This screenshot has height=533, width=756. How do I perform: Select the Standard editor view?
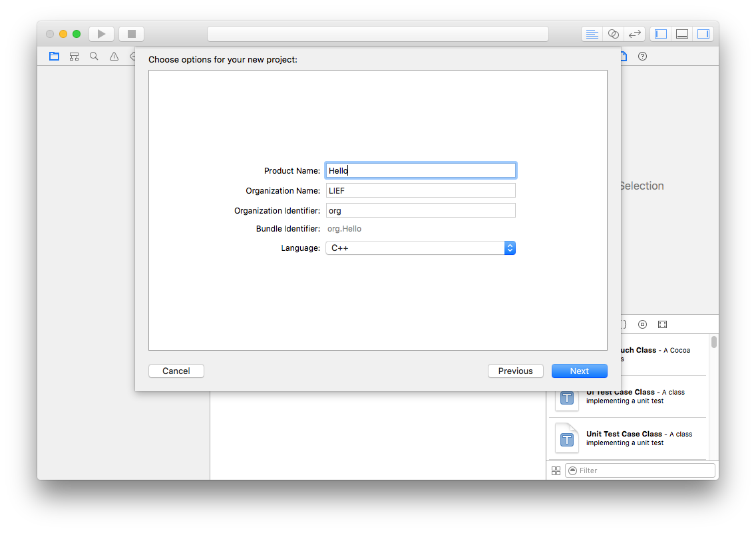pos(592,34)
